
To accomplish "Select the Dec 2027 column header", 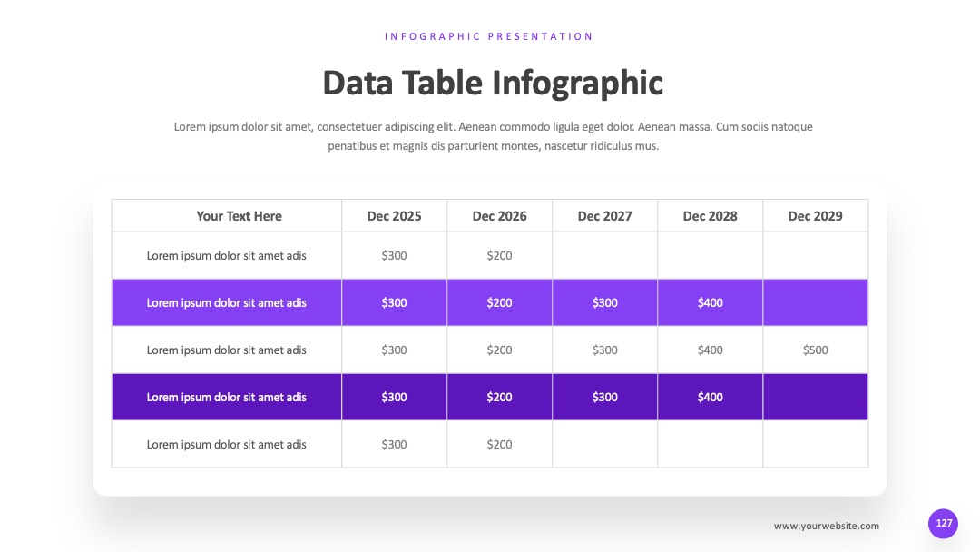I will [605, 216].
